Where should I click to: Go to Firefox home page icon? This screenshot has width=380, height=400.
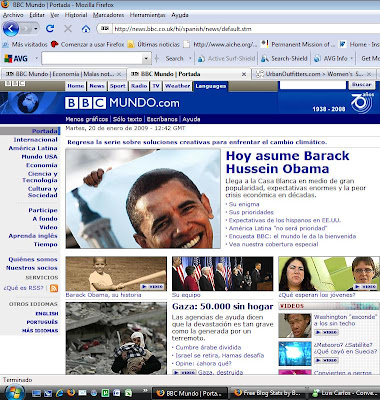pos(86,29)
